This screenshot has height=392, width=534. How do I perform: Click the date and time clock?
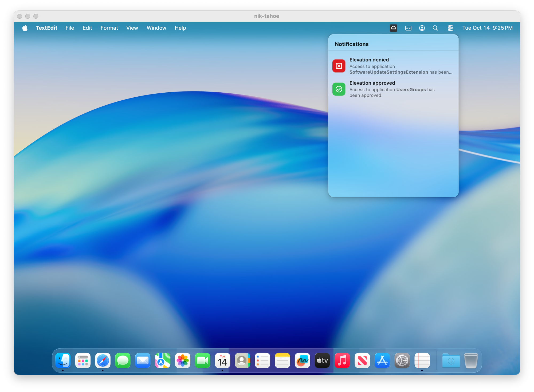pyautogui.click(x=487, y=28)
